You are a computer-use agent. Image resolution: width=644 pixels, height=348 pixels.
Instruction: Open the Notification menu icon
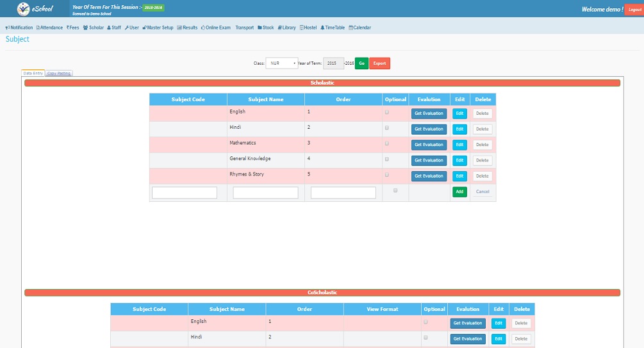tap(7, 28)
